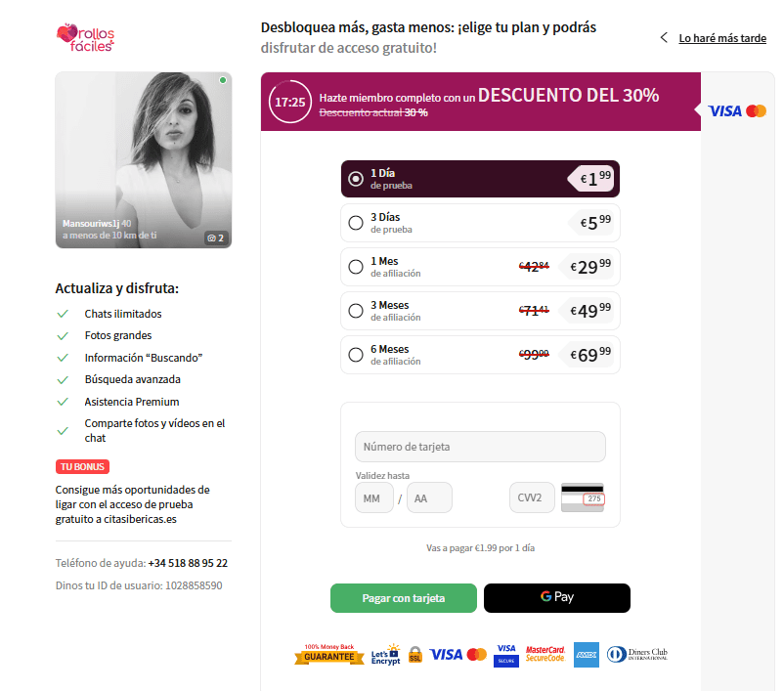Choose the 1 Mes membership option
This screenshot has width=784, height=691.
(x=480, y=267)
